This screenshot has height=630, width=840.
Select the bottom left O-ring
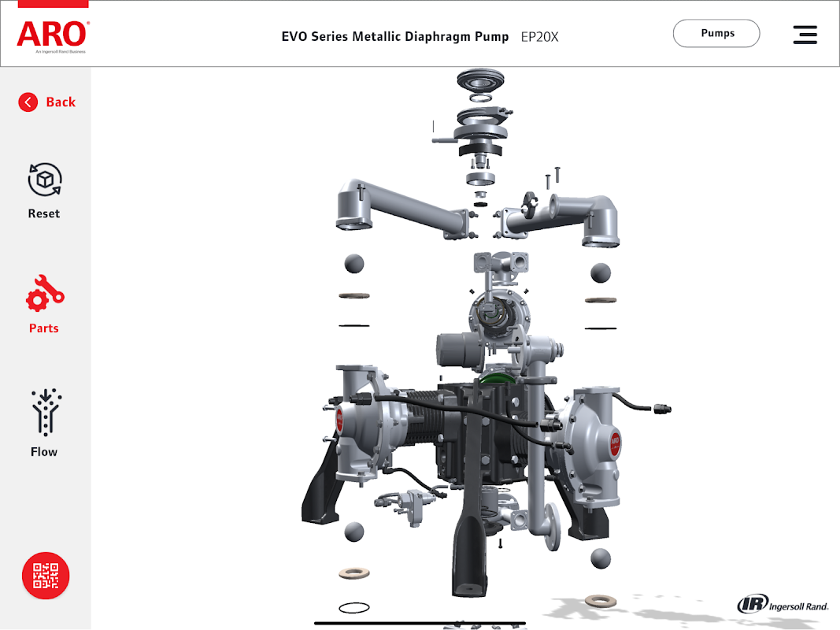(354, 607)
